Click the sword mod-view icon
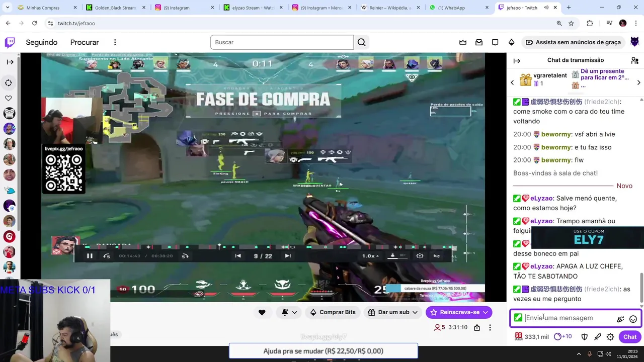The height and width of the screenshot is (362, 644). coord(597,337)
